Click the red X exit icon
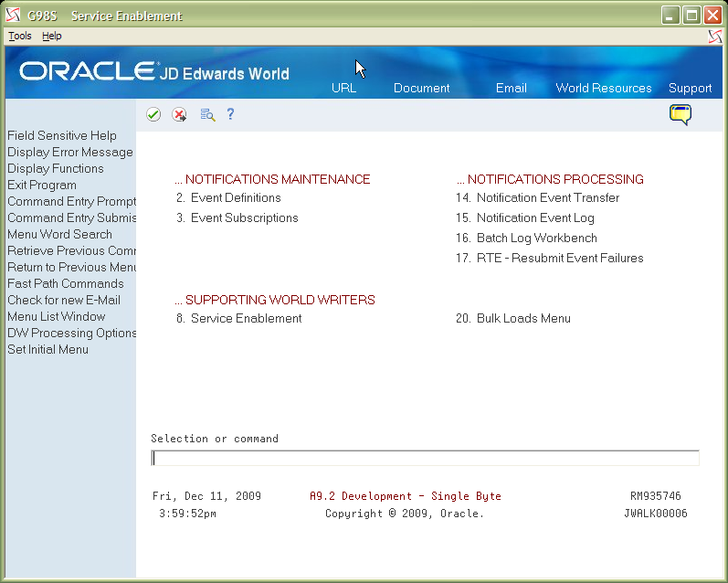The width and height of the screenshot is (728, 583). coord(179,114)
